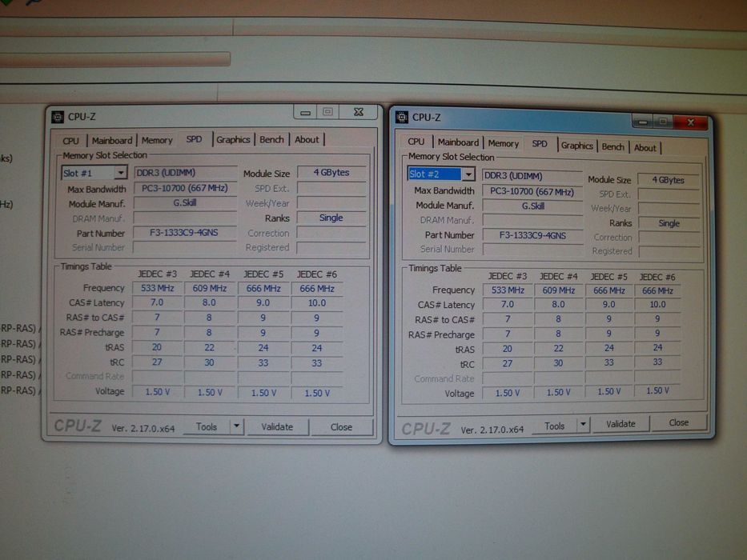Image resolution: width=747 pixels, height=560 pixels.
Task: Switch to Memory tab in left CPU-Z window
Action: pyautogui.click(x=157, y=141)
